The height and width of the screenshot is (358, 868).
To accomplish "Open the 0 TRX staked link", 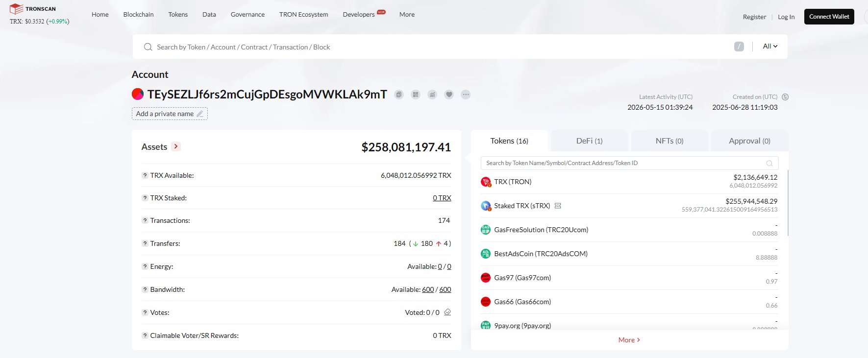I will pos(442,198).
